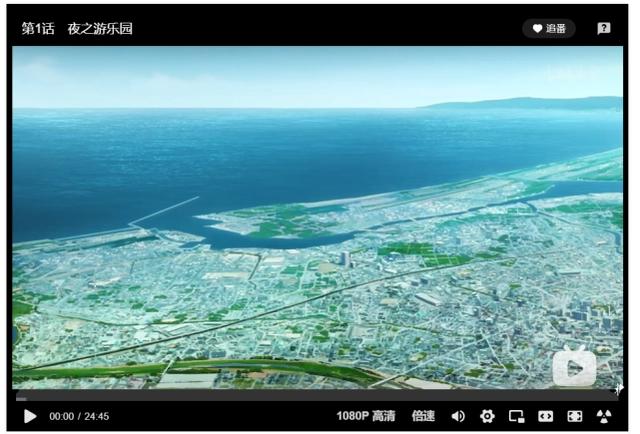
Task: Open the 倍速 playback speed menu
Action: coord(423,416)
